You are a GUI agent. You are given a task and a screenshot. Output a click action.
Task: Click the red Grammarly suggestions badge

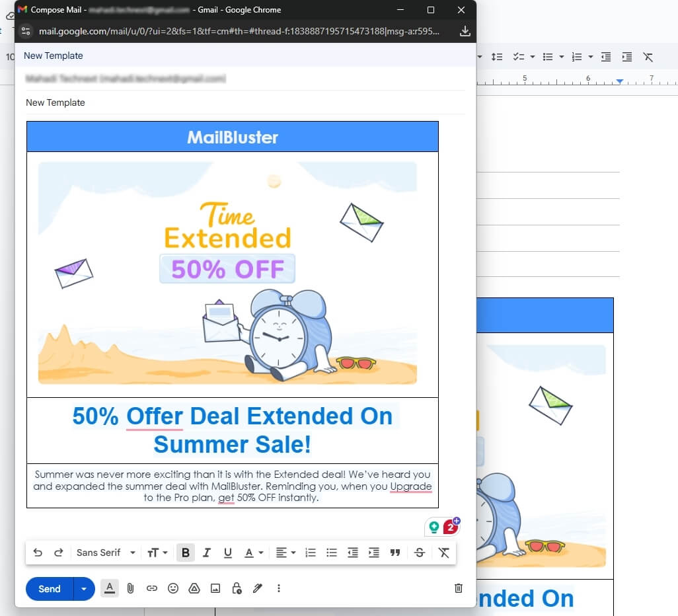[451, 527]
